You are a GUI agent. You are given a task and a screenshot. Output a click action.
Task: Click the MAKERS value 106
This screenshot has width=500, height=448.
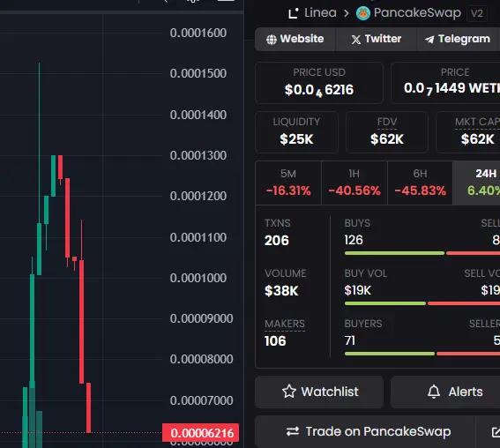click(275, 341)
